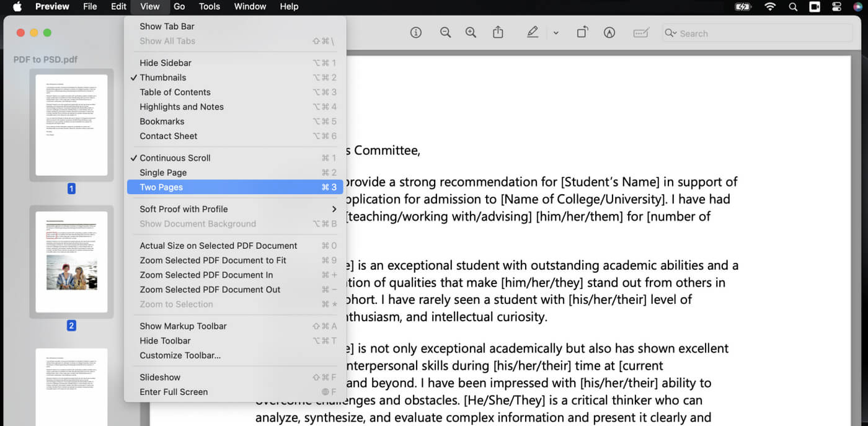Zoom in using the magnifier plus icon
868x426 pixels.
(471, 32)
